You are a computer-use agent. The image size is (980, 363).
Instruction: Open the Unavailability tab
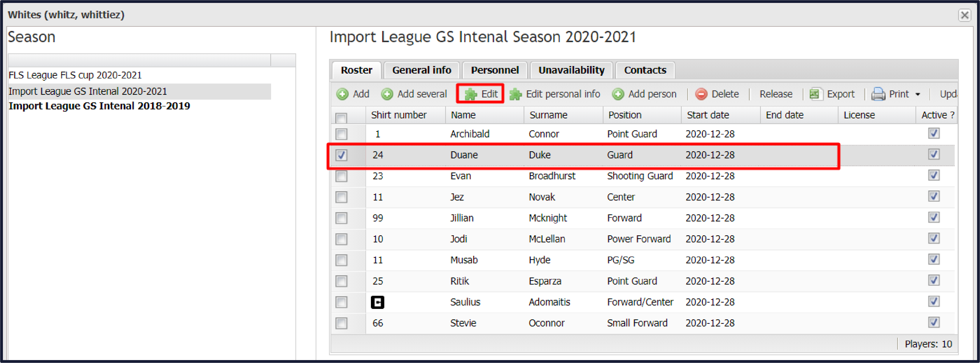pyautogui.click(x=571, y=70)
